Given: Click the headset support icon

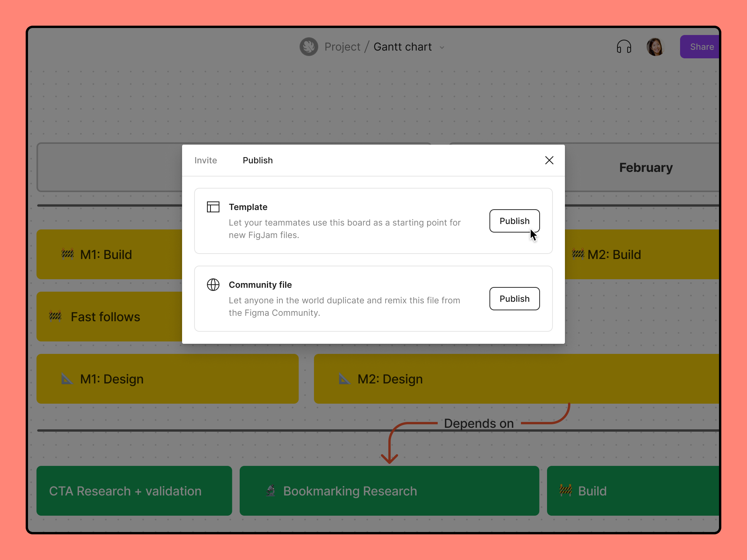Looking at the screenshot, I should (x=624, y=46).
